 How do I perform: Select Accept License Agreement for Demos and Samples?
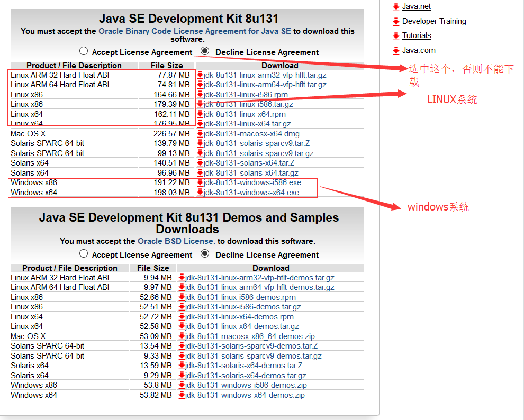point(84,254)
